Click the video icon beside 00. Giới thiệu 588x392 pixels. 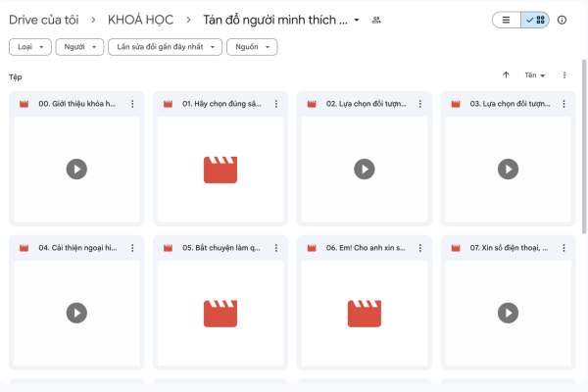pos(24,104)
